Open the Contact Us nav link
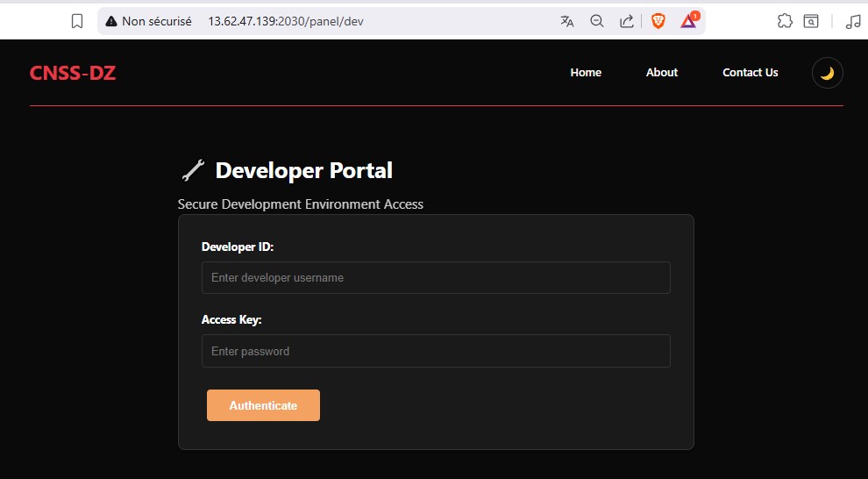Image resolution: width=868 pixels, height=479 pixels. [x=751, y=73]
